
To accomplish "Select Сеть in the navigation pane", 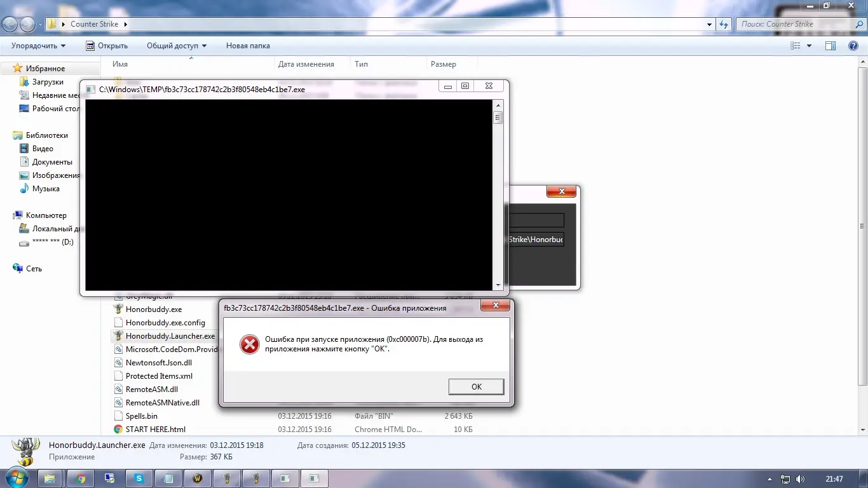I will [x=34, y=269].
